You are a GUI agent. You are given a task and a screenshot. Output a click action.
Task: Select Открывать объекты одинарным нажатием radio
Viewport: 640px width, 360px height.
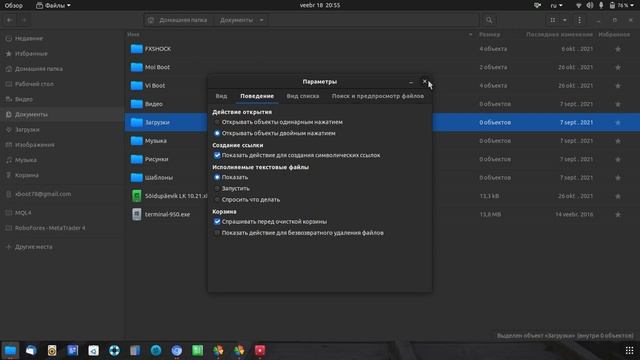[217, 122]
